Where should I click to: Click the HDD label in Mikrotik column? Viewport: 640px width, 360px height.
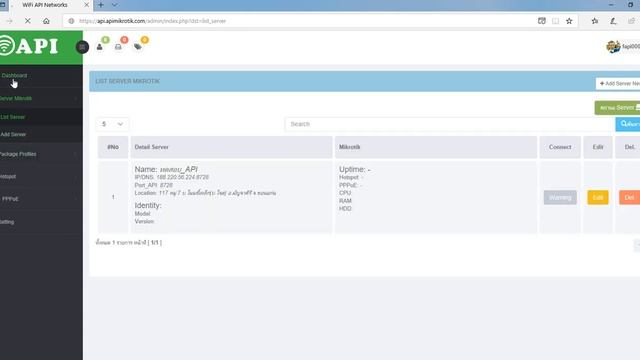(x=345, y=209)
